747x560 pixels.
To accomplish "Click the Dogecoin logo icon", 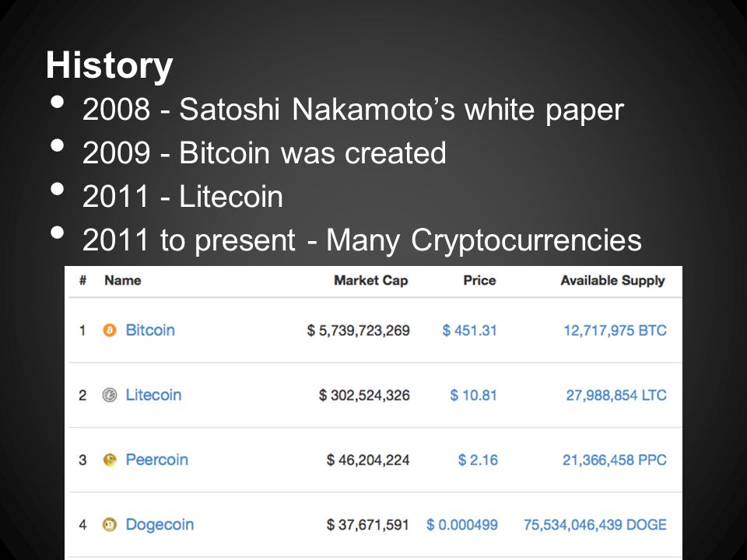I will coord(110,524).
